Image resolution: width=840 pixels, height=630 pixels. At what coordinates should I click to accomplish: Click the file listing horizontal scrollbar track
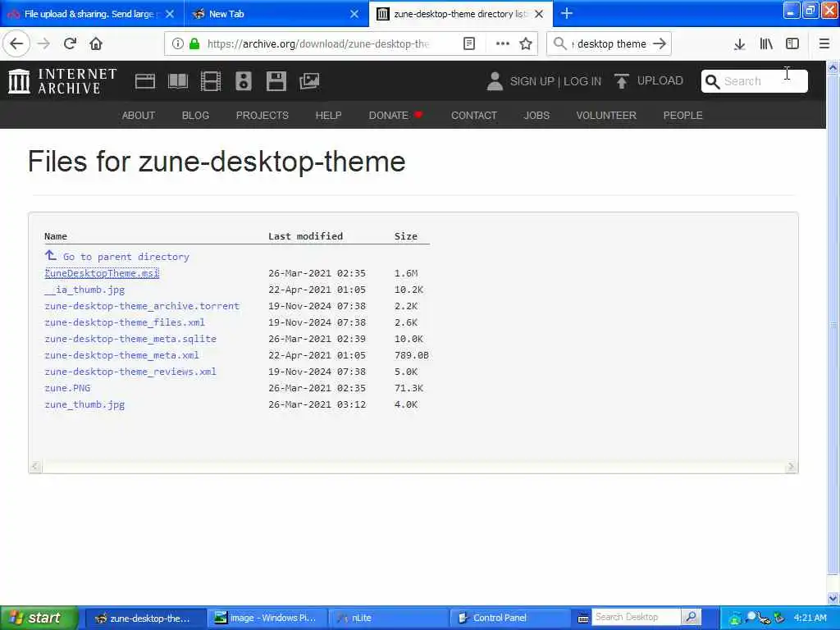pos(413,467)
